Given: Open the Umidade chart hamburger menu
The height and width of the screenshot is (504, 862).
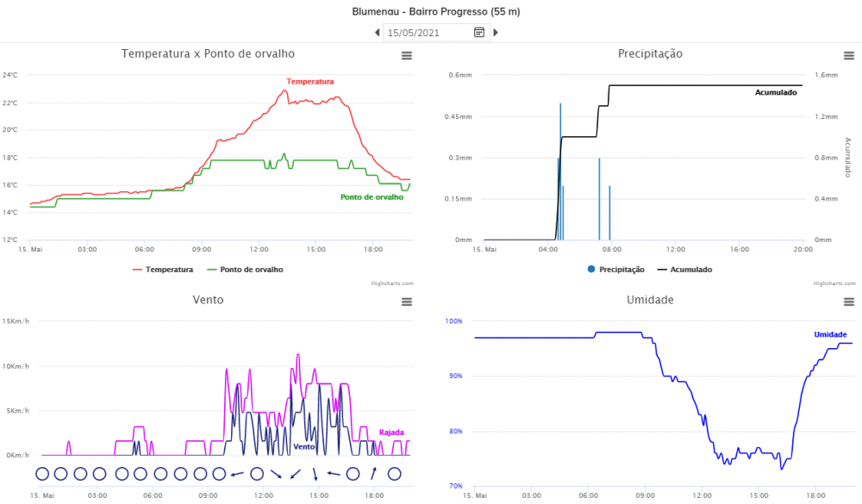Looking at the screenshot, I should 849,302.
